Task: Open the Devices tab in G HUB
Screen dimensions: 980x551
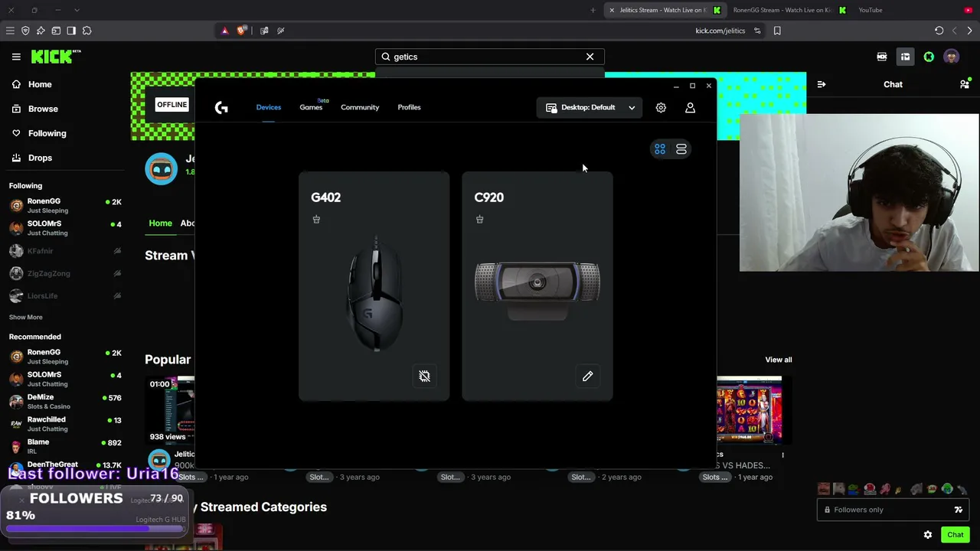Action: tap(269, 107)
